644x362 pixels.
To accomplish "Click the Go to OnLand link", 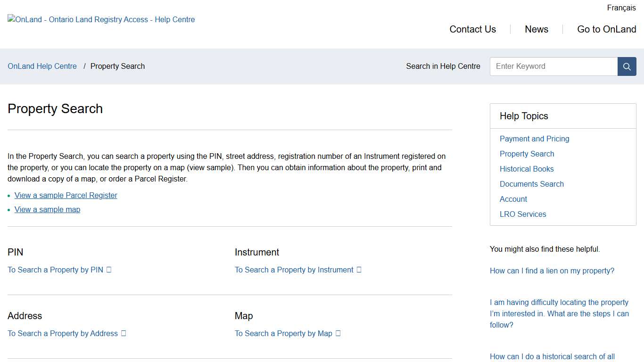I will [x=607, y=29].
